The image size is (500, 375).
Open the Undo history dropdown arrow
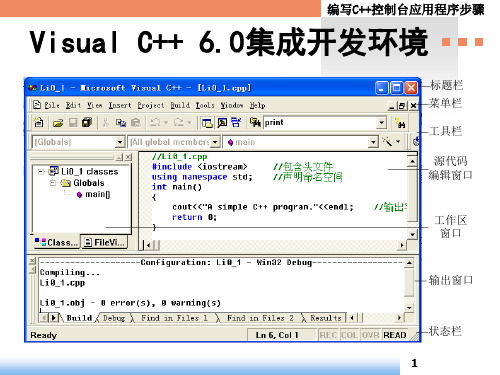tap(166, 123)
